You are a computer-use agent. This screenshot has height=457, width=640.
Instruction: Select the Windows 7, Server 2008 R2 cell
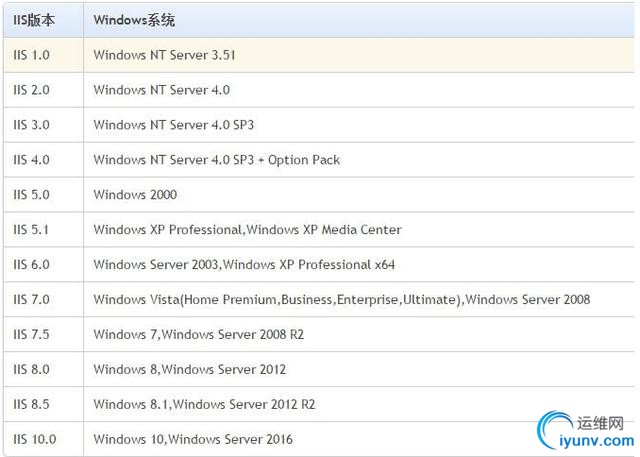pos(198,335)
